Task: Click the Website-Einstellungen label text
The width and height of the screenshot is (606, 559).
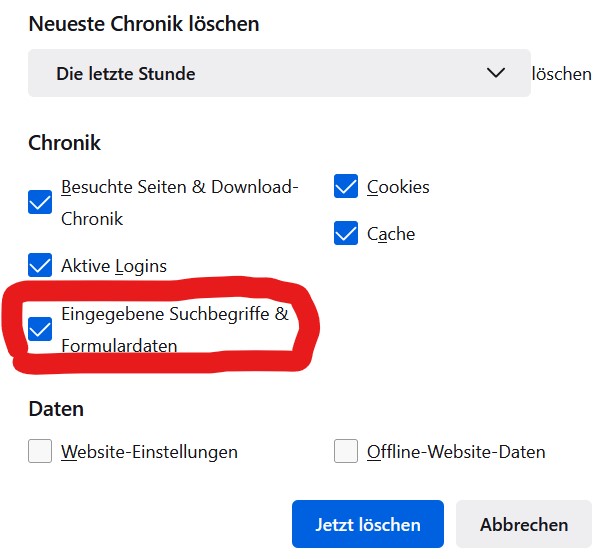Action: pos(149,452)
